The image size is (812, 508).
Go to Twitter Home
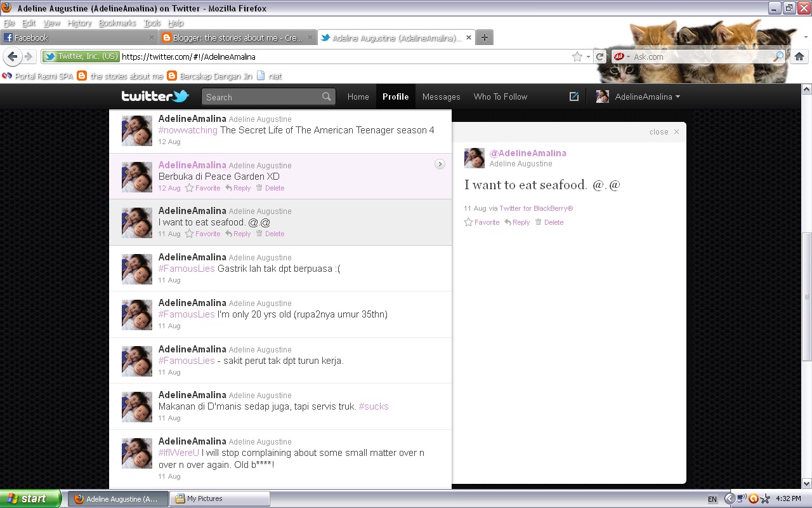pos(358,97)
